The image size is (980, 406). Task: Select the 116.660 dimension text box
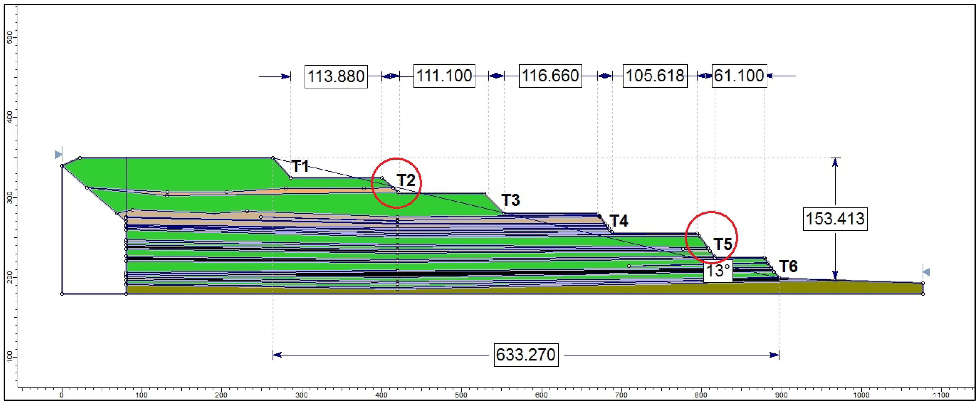tap(550, 76)
